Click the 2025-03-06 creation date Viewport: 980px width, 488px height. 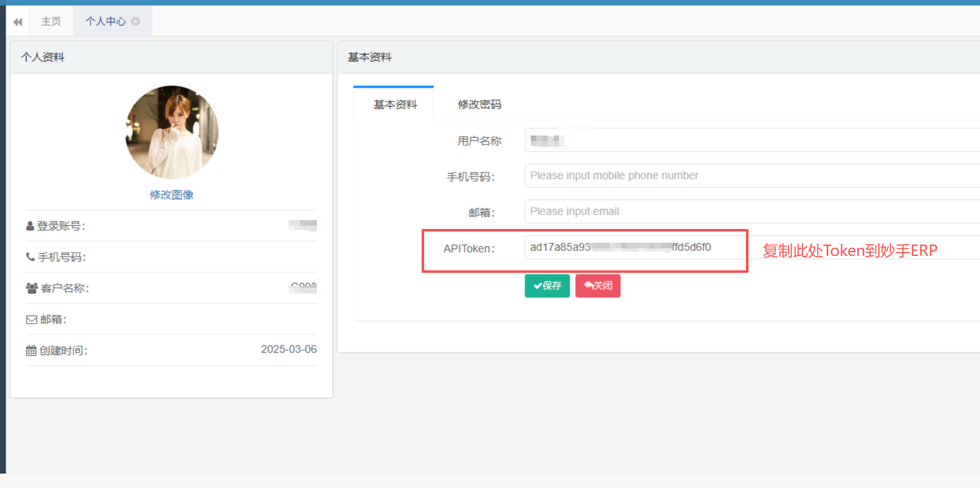pos(289,349)
